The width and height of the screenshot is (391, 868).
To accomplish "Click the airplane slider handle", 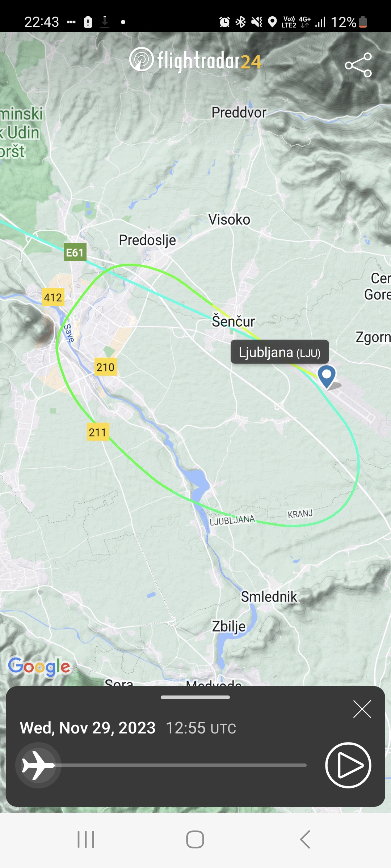I will tap(38, 765).
